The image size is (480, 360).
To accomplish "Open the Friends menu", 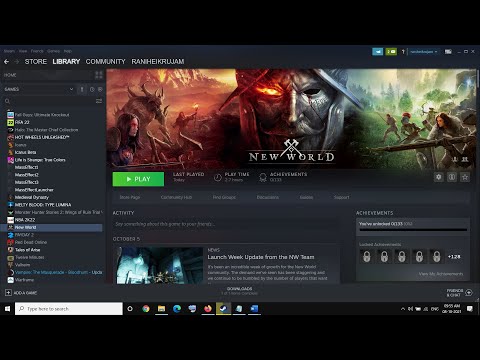I will point(37,51).
